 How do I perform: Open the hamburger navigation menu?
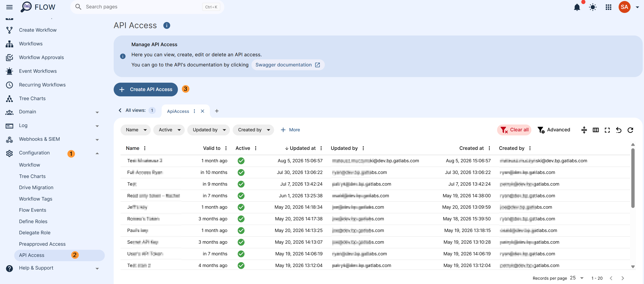tap(9, 7)
